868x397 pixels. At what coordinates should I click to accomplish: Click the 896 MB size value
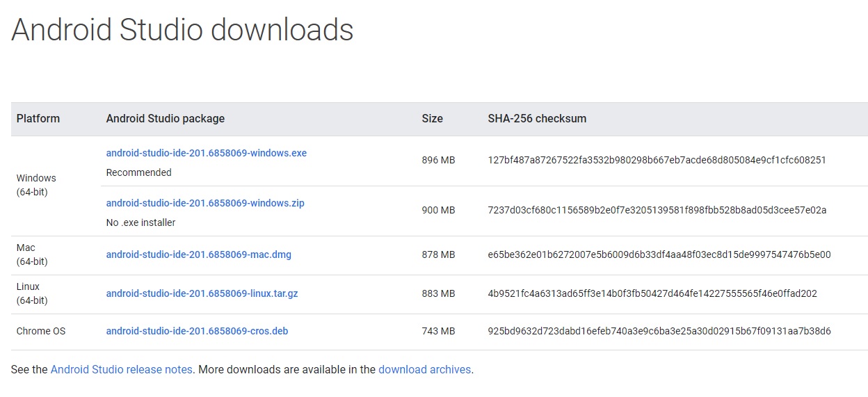438,160
